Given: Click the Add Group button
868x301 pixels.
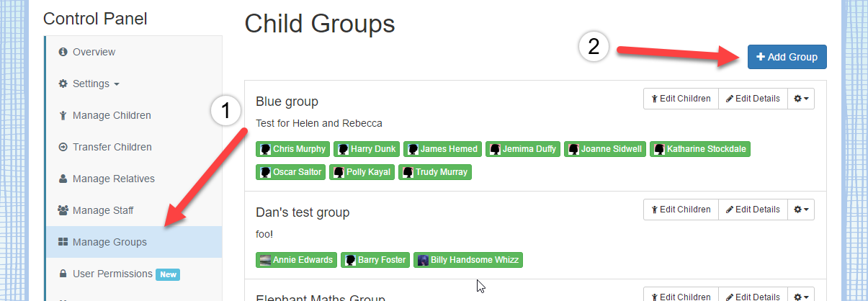Looking at the screenshot, I should pos(787,57).
